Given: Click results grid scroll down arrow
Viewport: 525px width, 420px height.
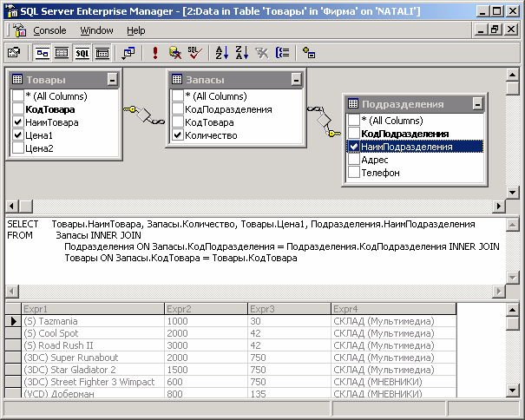Looking at the screenshot, I should [x=512, y=390].
